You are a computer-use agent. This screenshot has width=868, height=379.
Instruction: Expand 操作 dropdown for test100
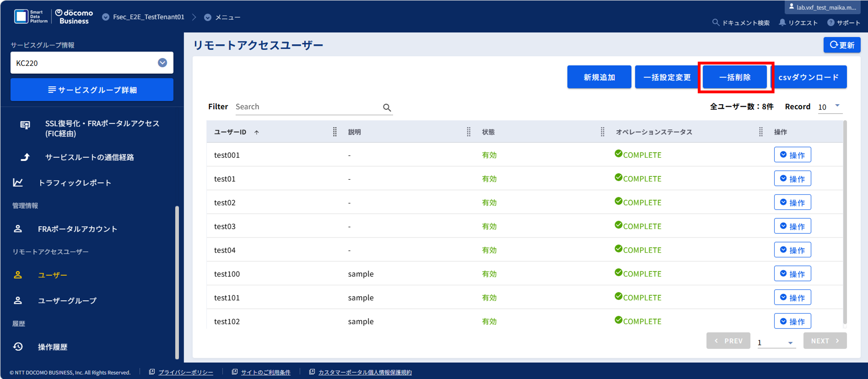[x=792, y=273]
